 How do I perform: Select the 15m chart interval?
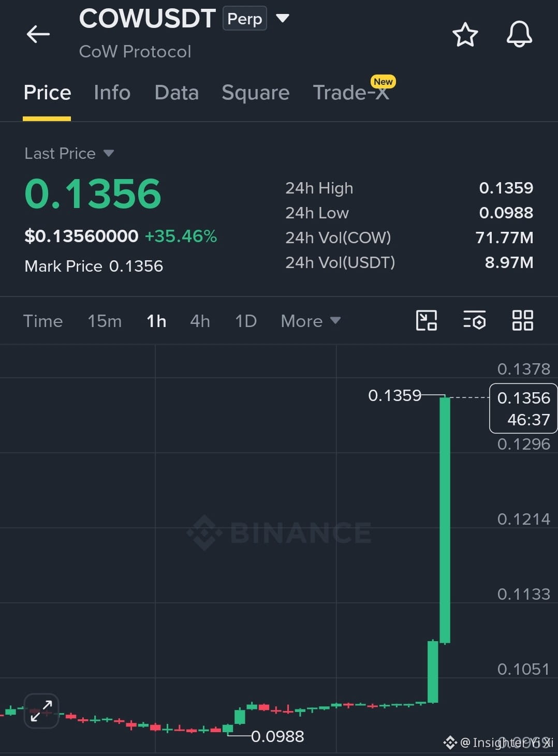[105, 321]
